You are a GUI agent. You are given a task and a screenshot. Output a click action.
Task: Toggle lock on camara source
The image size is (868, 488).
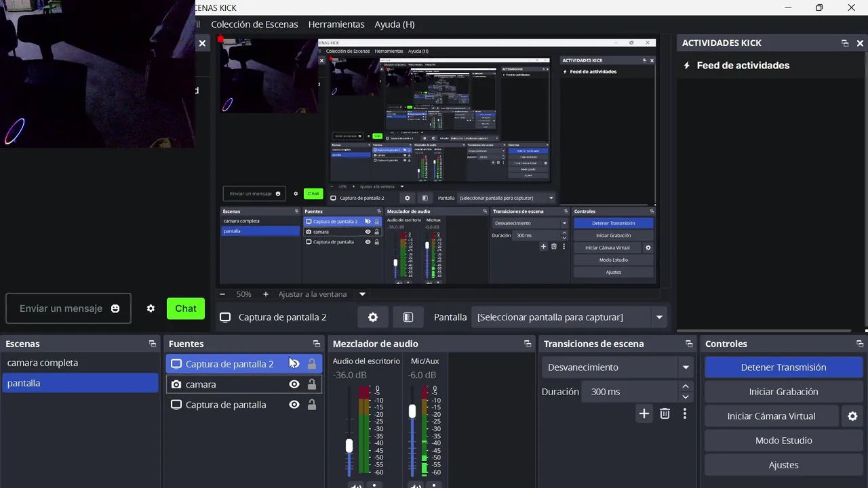(312, 384)
